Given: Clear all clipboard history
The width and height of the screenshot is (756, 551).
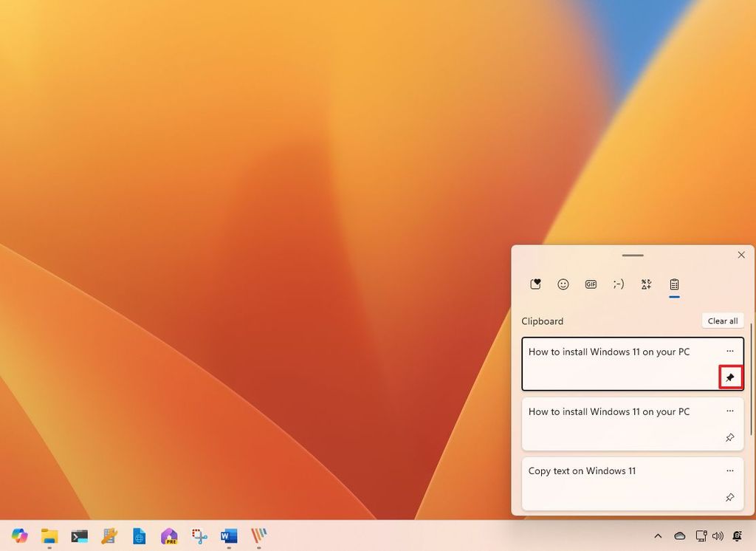Looking at the screenshot, I should (x=722, y=321).
